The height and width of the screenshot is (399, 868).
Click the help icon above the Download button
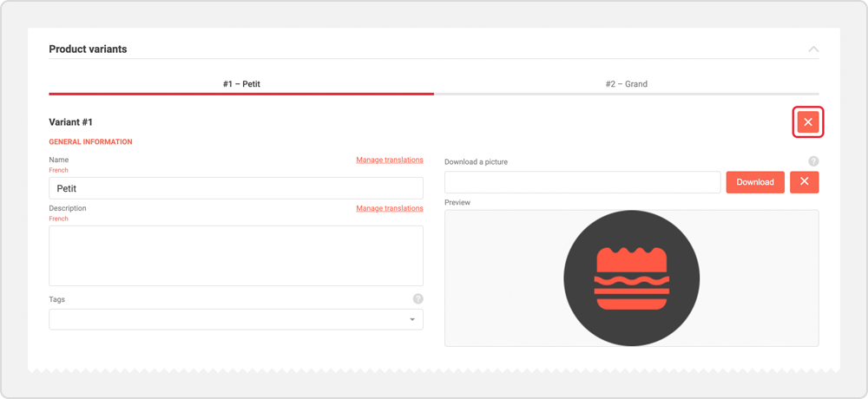pyautogui.click(x=813, y=161)
